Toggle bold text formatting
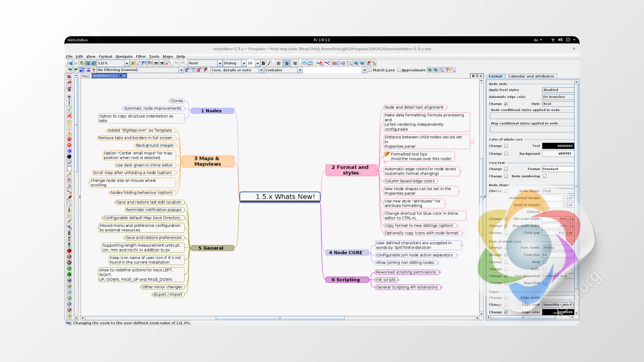Screen dimensions: 644x362 pos(263,63)
